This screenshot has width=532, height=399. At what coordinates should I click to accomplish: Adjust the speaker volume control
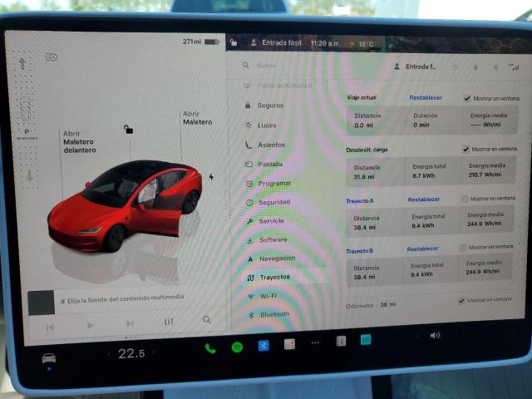[x=434, y=335]
